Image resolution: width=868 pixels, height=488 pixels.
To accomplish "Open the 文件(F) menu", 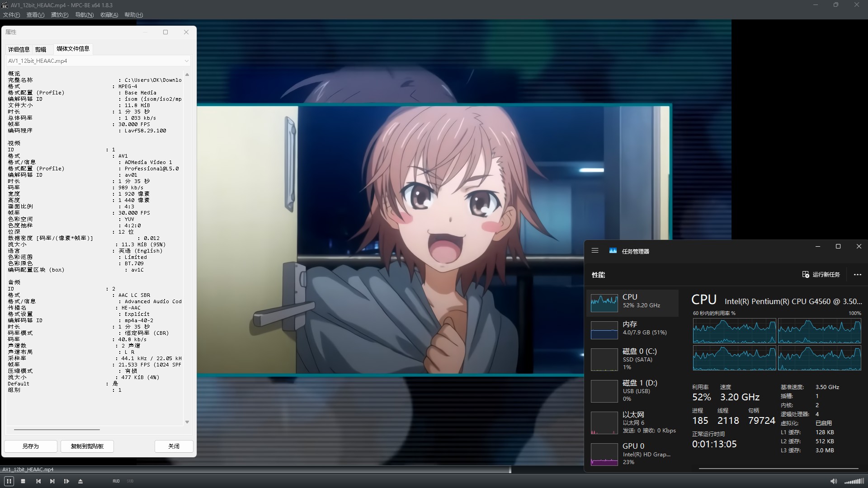I will pyautogui.click(x=12, y=15).
